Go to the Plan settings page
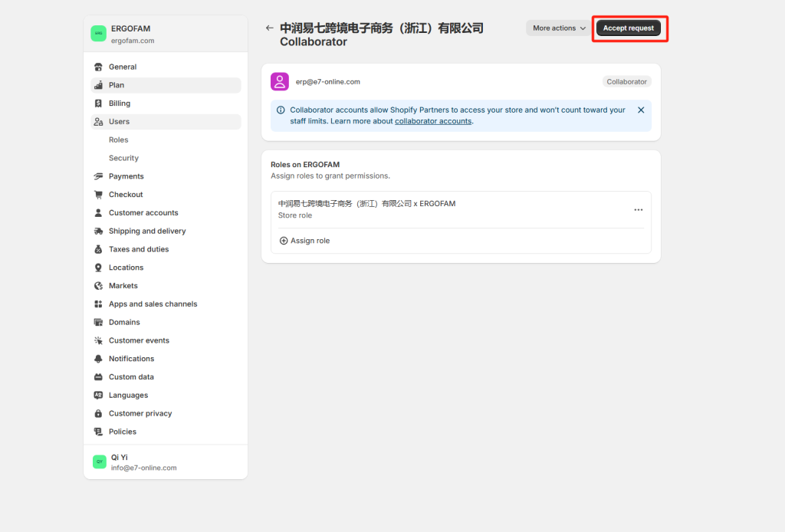 coord(117,85)
